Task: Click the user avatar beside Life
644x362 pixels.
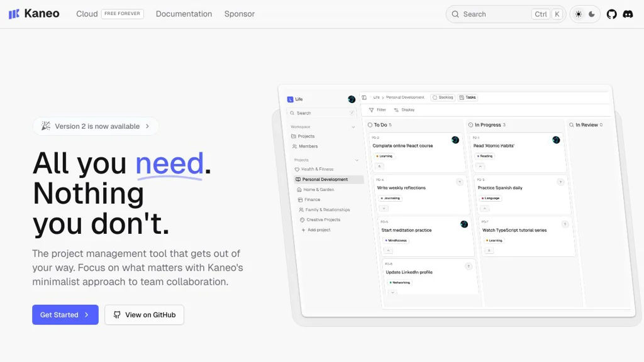Action: tap(352, 99)
